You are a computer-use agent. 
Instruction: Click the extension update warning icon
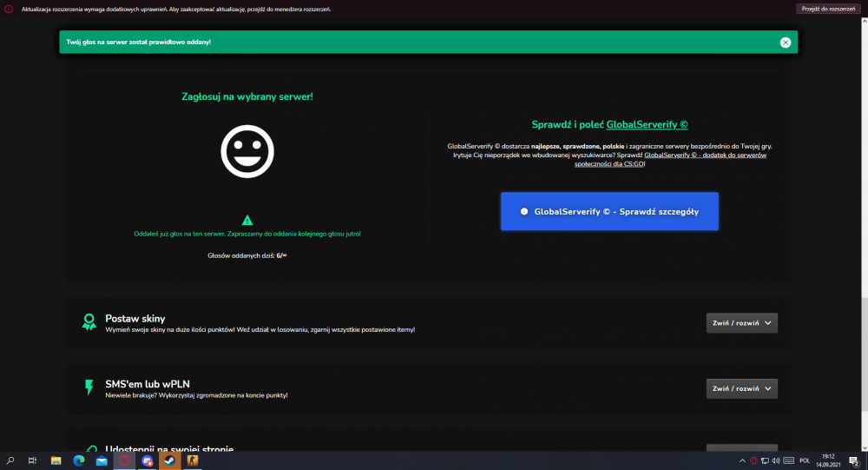9,9
